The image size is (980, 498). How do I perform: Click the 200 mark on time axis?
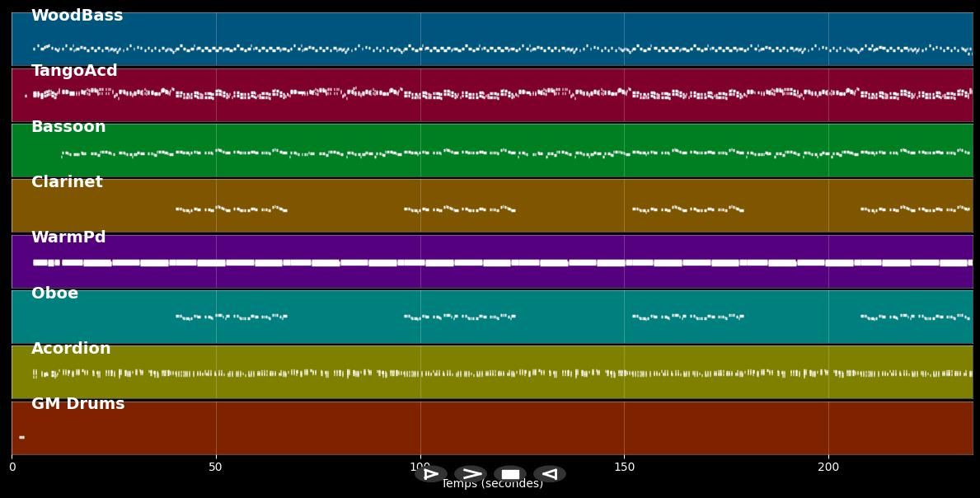click(828, 467)
